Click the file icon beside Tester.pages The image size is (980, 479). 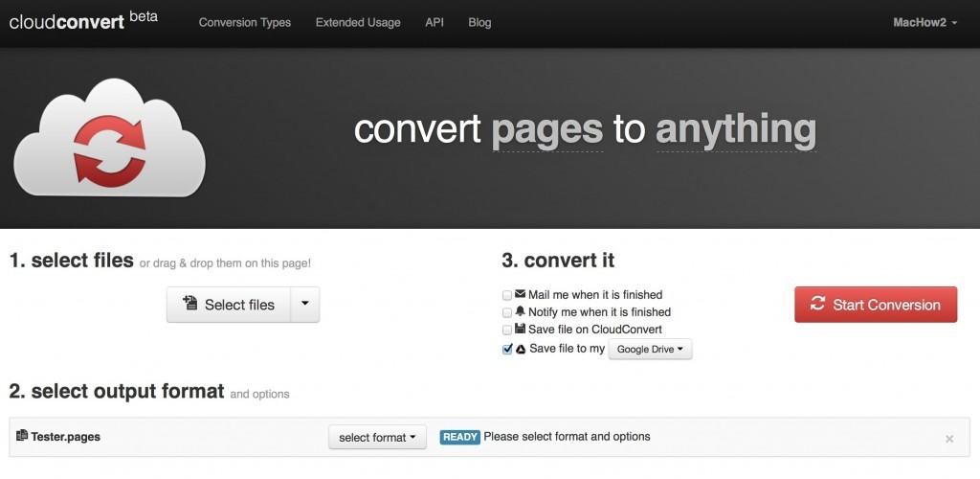(x=22, y=435)
